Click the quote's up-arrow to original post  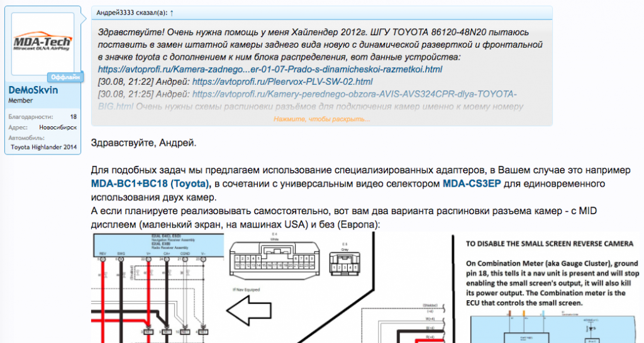tap(172, 13)
